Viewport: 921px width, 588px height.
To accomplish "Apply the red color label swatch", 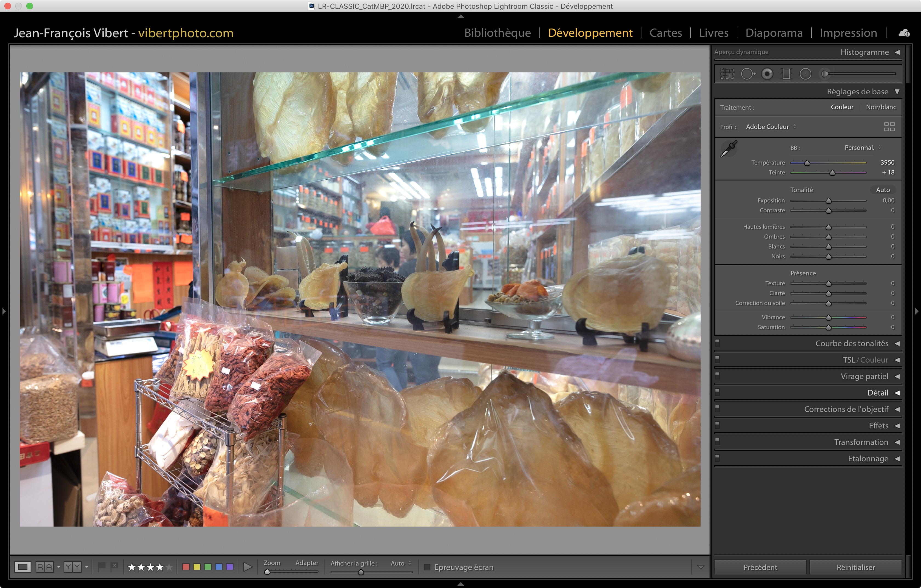I will pos(186,567).
